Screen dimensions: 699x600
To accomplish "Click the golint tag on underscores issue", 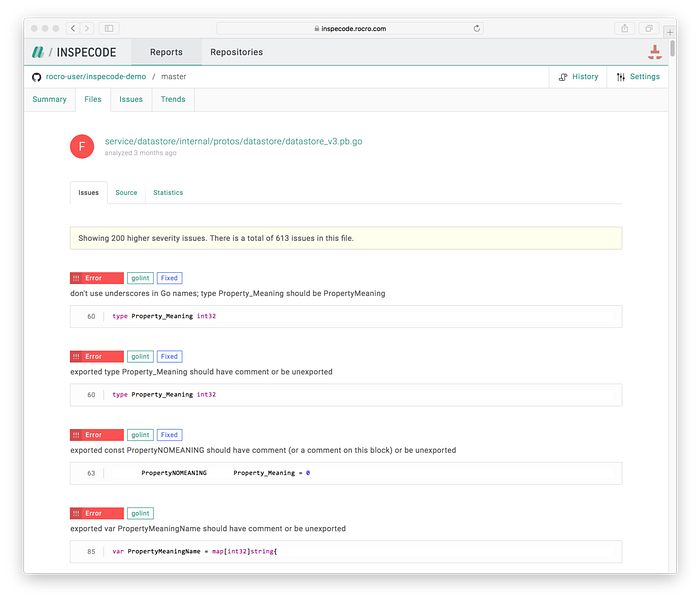I will pos(140,278).
